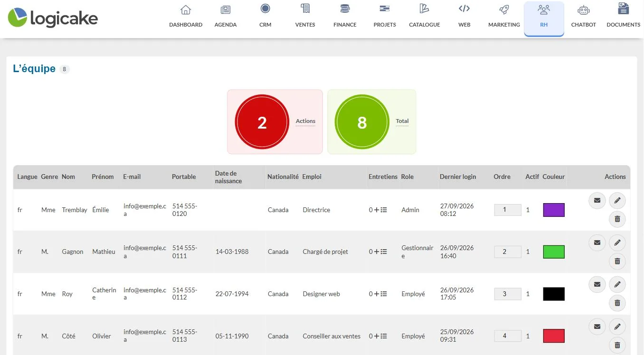Viewport: 644px width, 355px height.
Task: Send email to Olivier Côté
Action: (x=597, y=327)
